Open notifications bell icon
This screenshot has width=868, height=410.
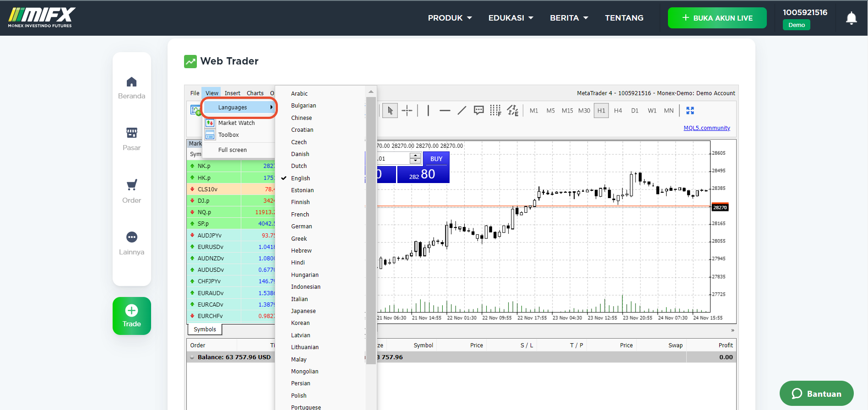(852, 18)
